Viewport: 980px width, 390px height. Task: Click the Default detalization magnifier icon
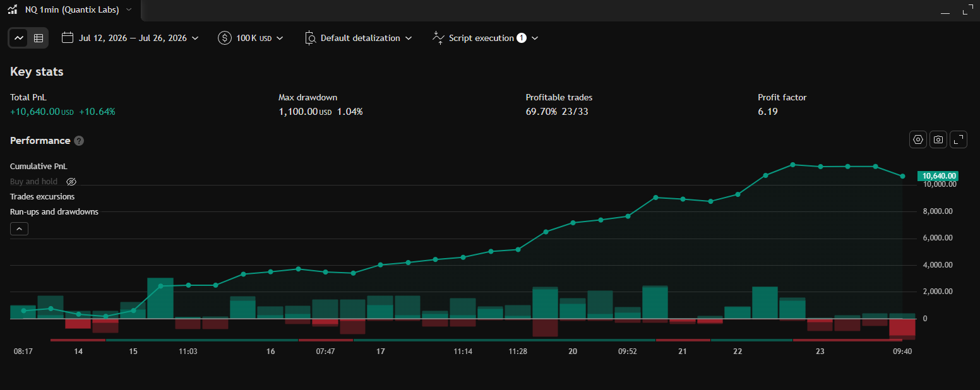pos(310,38)
